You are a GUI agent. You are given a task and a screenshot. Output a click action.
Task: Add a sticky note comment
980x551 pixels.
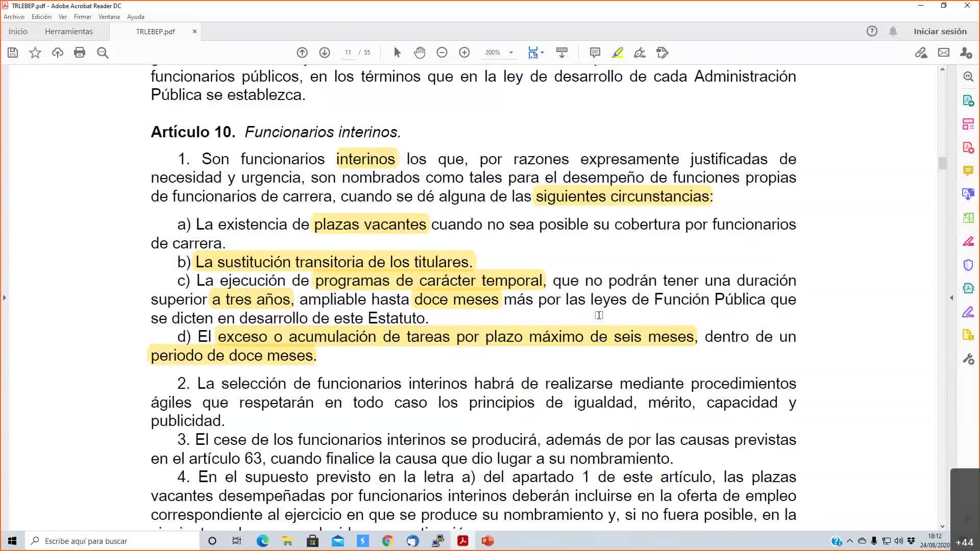click(x=595, y=53)
